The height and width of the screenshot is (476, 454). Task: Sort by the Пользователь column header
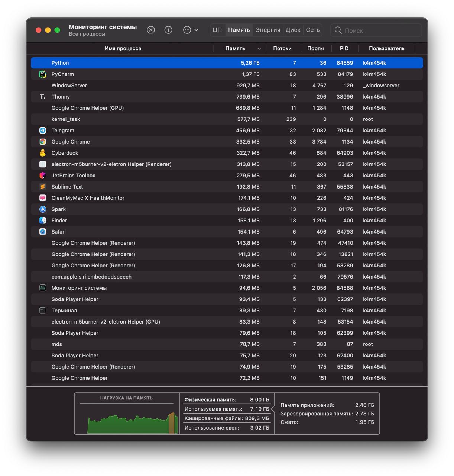[x=386, y=48]
